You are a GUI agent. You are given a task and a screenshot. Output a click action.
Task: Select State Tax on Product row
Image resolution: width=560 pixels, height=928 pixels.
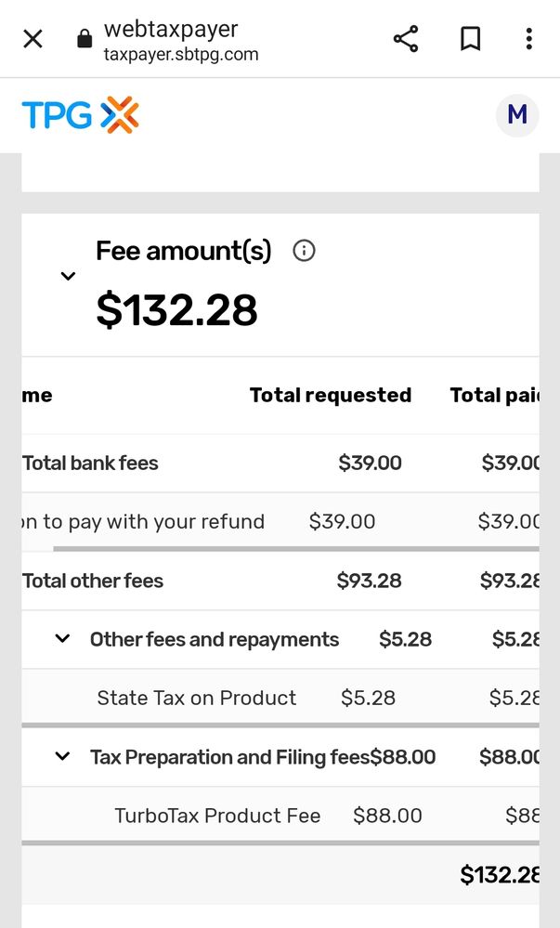click(197, 698)
